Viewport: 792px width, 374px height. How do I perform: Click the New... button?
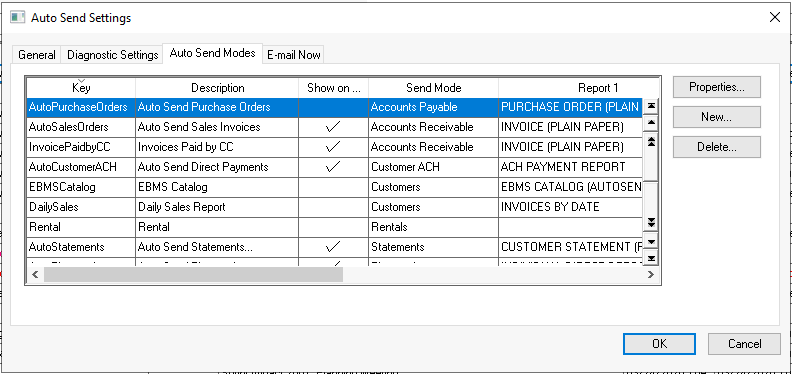pyautogui.click(x=717, y=117)
